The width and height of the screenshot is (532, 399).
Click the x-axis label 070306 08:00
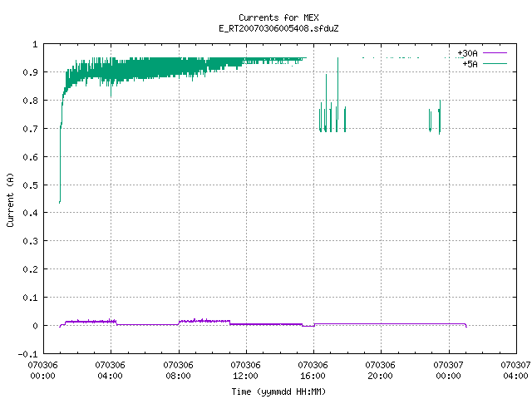click(x=178, y=371)
